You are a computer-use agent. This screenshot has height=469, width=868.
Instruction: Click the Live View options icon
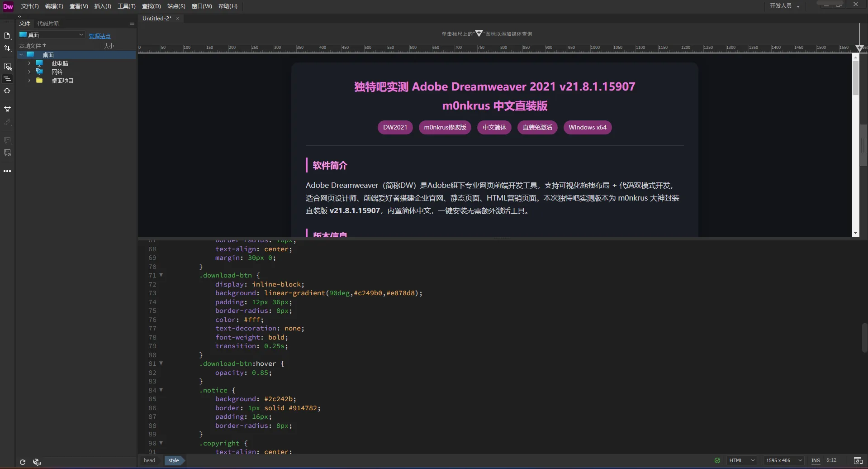(x=7, y=67)
